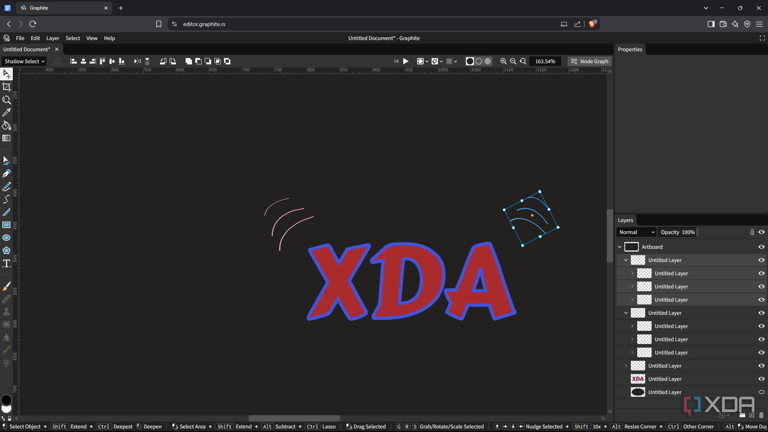
Task: Select the Path node-editing tool
Action: point(6,160)
